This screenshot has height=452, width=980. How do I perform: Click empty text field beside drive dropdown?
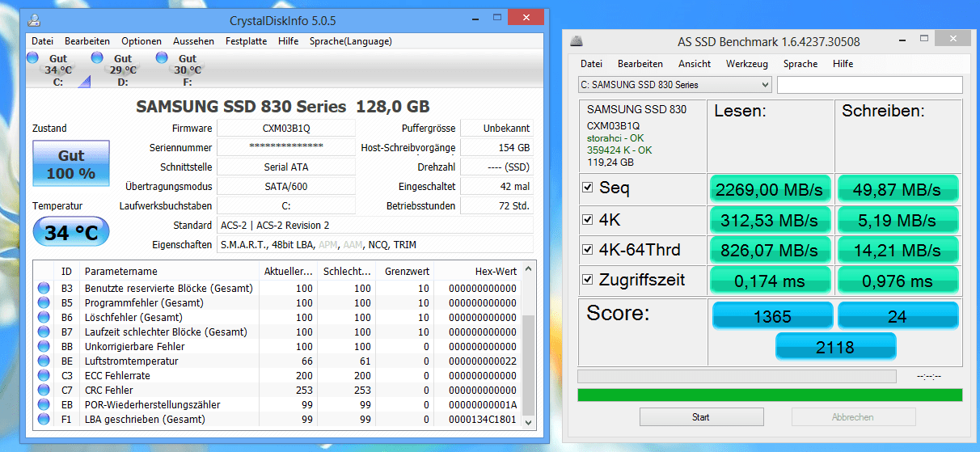tap(870, 85)
